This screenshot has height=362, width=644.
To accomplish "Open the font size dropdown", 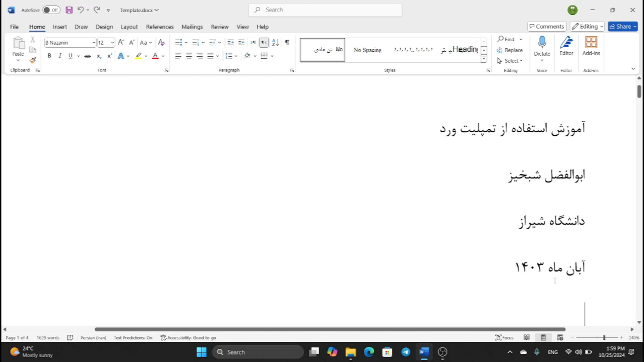I will coord(112,43).
